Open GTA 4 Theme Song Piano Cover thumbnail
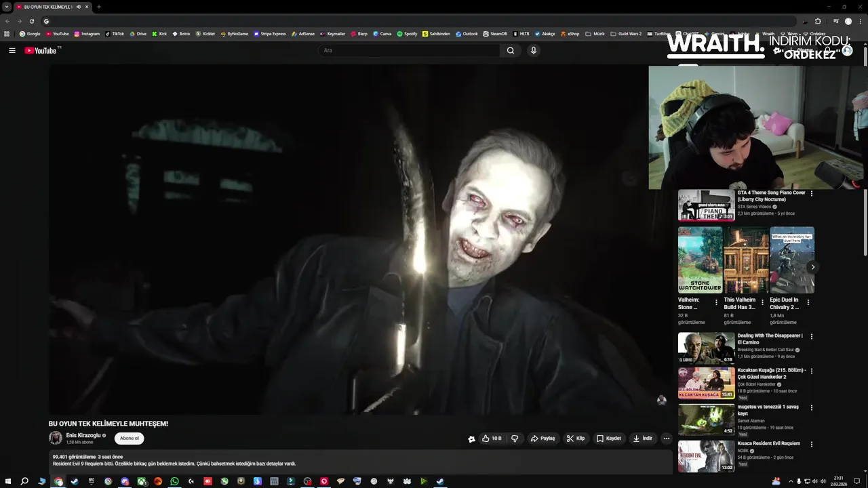Viewport: 868px width, 488px height. pos(706,205)
